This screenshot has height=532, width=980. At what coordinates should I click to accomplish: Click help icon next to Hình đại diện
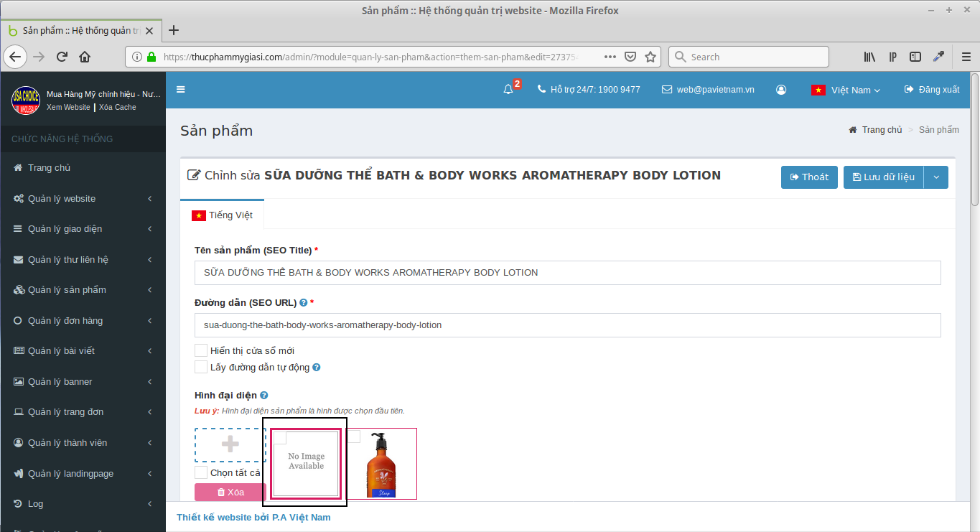[264, 396]
